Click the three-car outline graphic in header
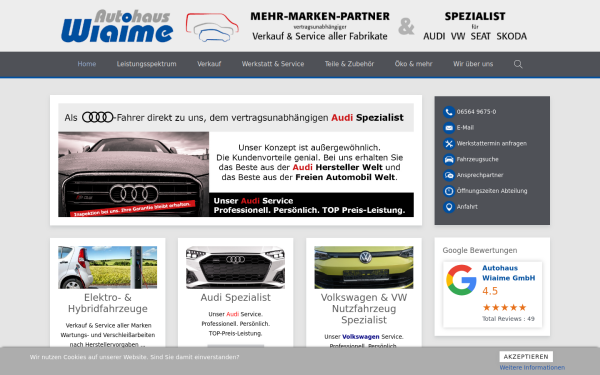This screenshot has width=600, height=375. (212, 27)
